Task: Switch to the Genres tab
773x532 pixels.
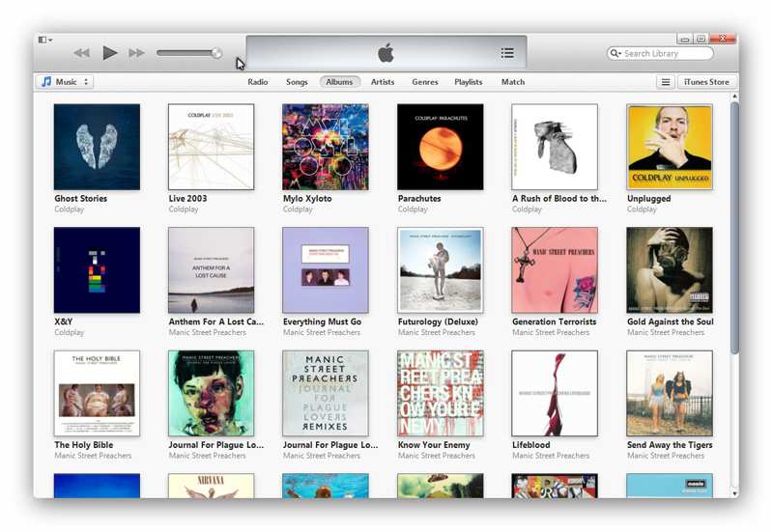Action: (425, 82)
